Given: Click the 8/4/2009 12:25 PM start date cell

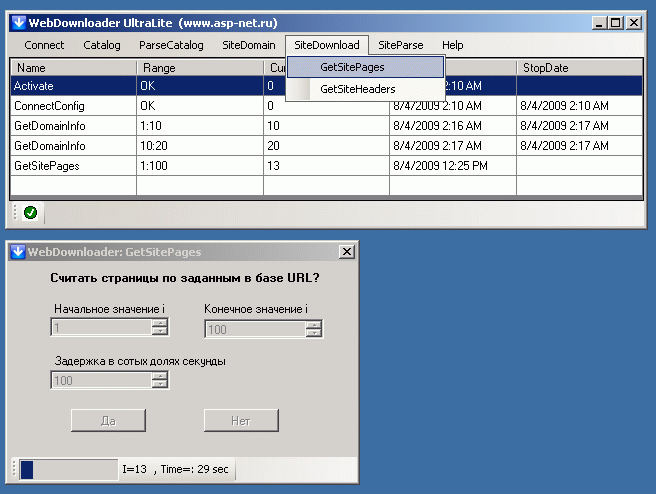Looking at the screenshot, I should (x=453, y=166).
